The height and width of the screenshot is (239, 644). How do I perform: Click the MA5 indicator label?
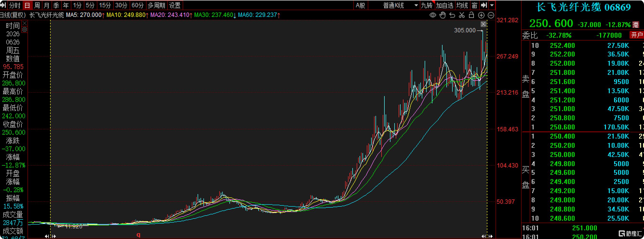coord(85,15)
